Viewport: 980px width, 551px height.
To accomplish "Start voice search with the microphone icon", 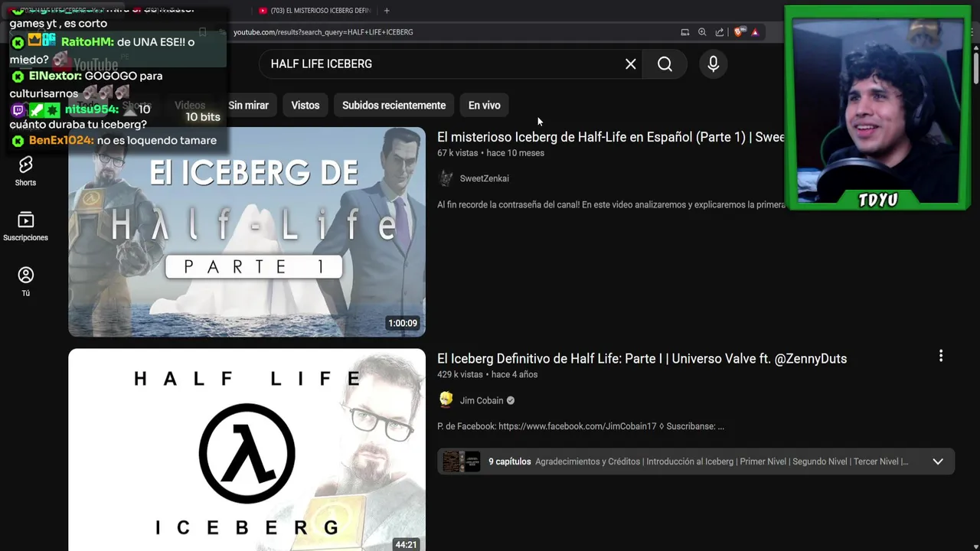I will click(713, 64).
